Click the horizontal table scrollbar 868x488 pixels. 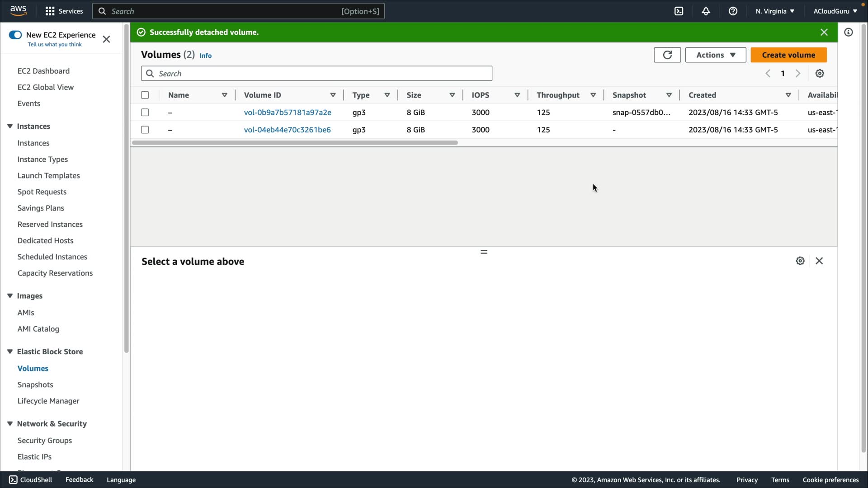click(x=294, y=143)
